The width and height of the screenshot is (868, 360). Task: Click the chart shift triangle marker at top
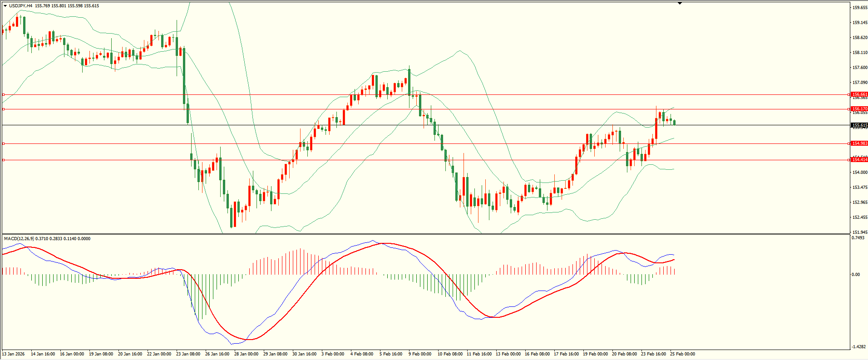680,3
